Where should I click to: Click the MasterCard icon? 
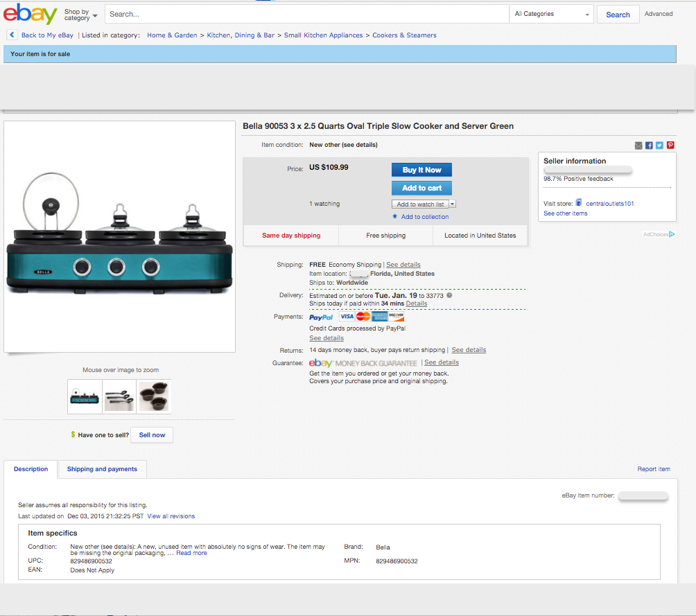coord(363,317)
